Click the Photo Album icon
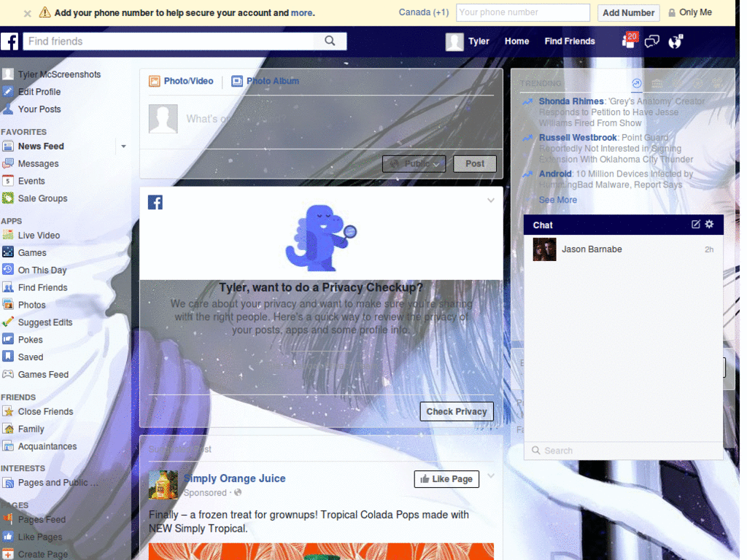The height and width of the screenshot is (560, 747). coord(237,82)
